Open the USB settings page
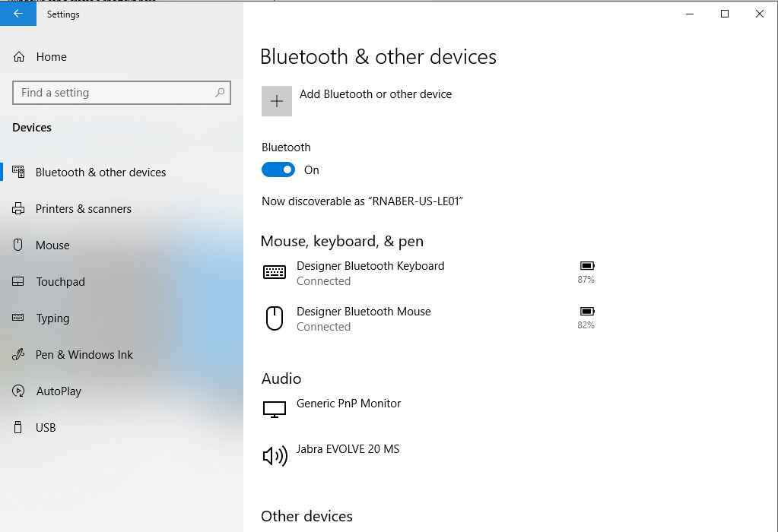 pos(46,428)
